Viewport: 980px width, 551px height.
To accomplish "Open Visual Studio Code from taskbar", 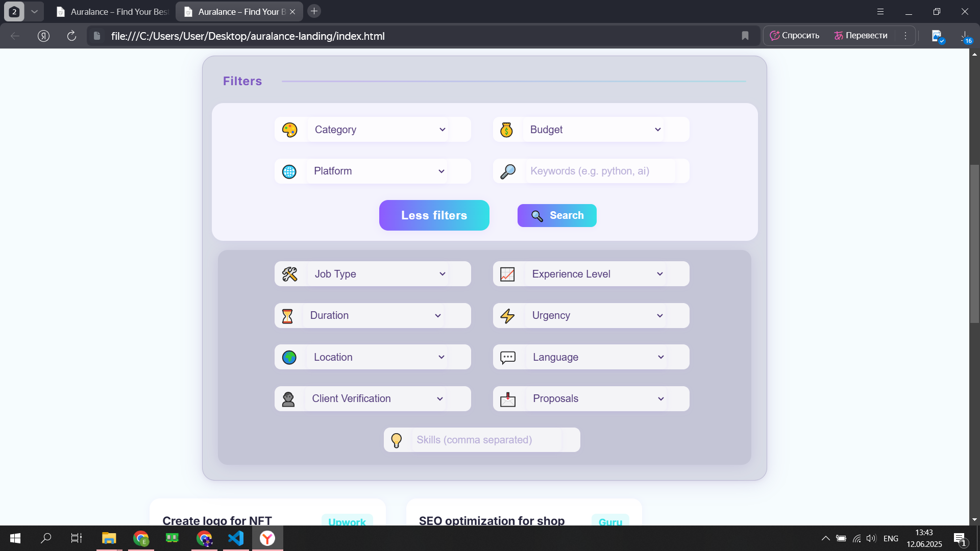I will (236, 538).
